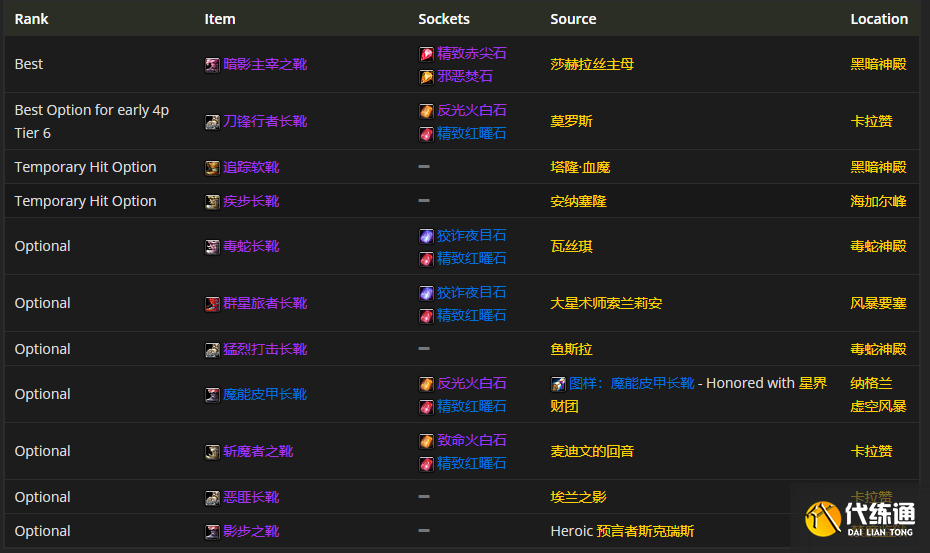Open the 毒蛇长靴 item link
Viewport: 930px width, 553px height.
tap(251, 246)
